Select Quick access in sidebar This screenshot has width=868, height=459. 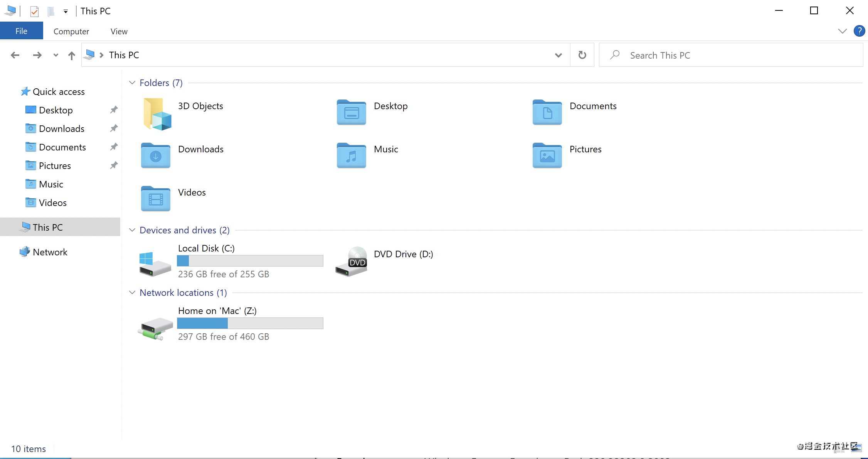point(59,91)
